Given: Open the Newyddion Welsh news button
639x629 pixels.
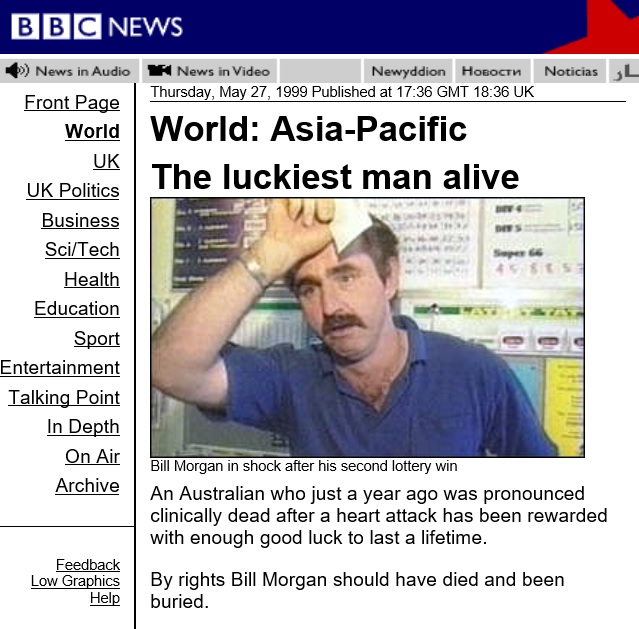Looking at the screenshot, I should click(x=408, y=71).
